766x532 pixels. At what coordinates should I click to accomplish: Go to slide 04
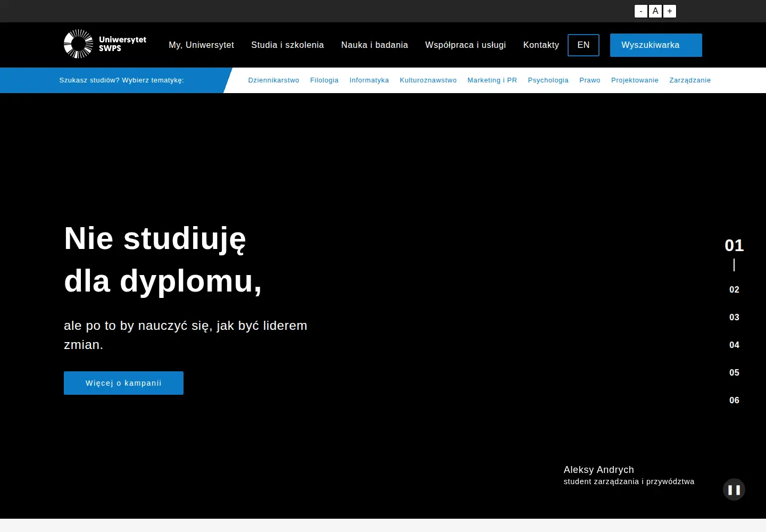(x=734, y=345)
